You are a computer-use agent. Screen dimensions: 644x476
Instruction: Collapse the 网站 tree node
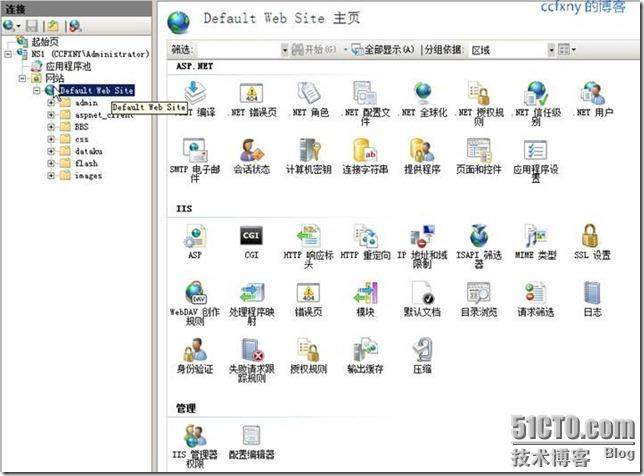[23, 78]
